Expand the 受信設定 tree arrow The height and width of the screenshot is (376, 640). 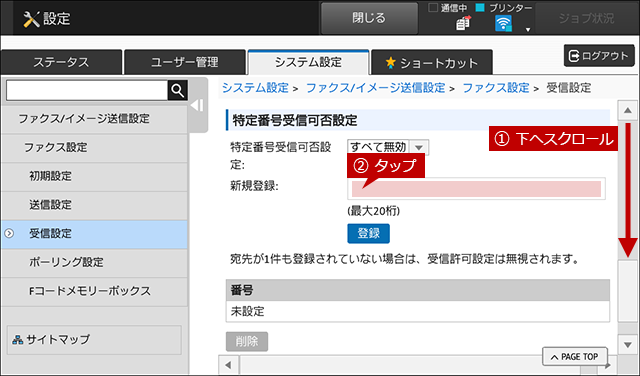pos(9,234)
